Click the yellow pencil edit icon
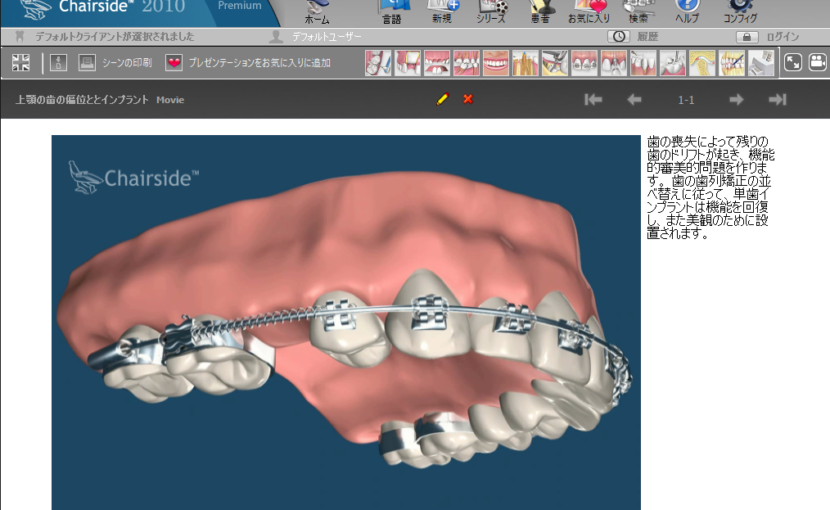The height and width of the screenshot is (510, 830). click(443, 99)
